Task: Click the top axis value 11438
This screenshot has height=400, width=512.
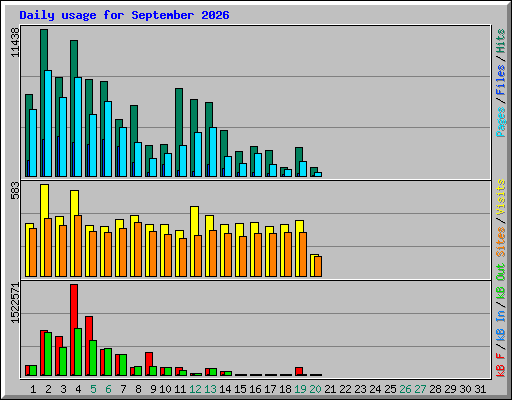Action: point(15,42)
